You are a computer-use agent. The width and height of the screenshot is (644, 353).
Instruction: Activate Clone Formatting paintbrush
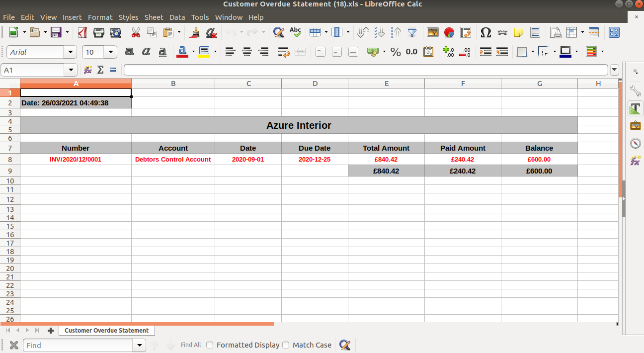point(195,33)
